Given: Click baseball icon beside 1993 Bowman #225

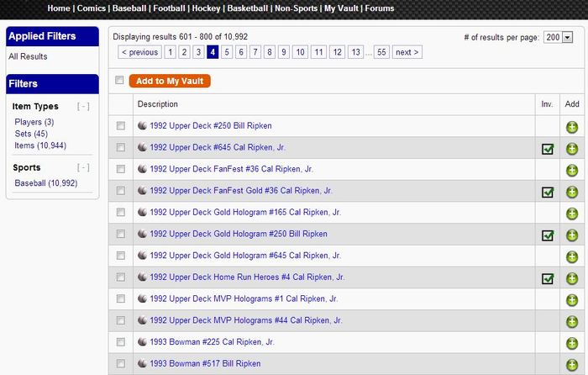Looking at the screenshot, I should (x=142, y=341).
